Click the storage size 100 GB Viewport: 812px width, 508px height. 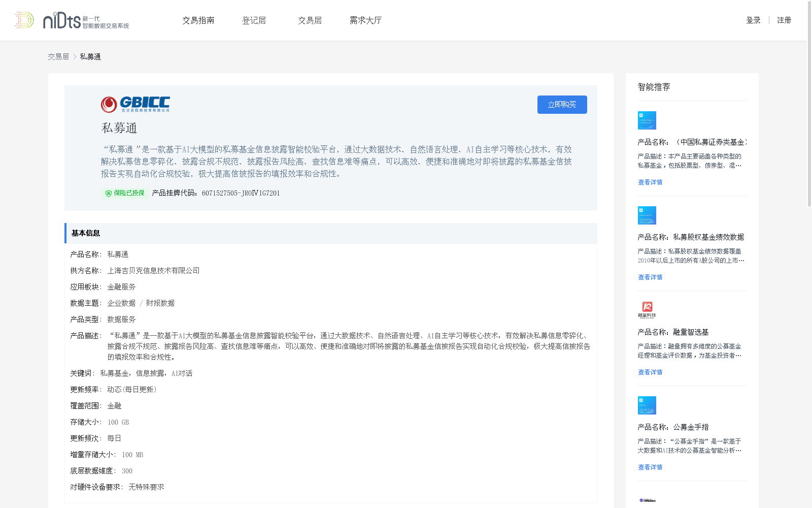tap(118, 422)
